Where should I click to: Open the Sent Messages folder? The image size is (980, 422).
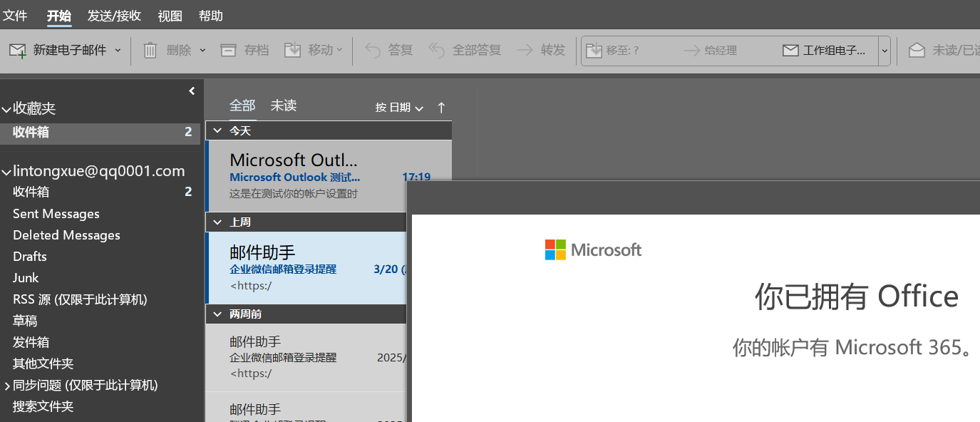(x=56, y=214)
